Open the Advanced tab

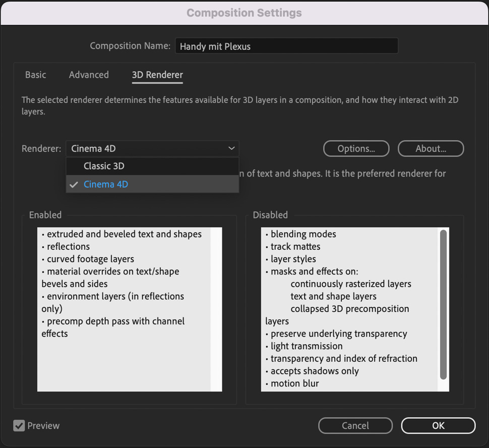(x=89, y=75)
